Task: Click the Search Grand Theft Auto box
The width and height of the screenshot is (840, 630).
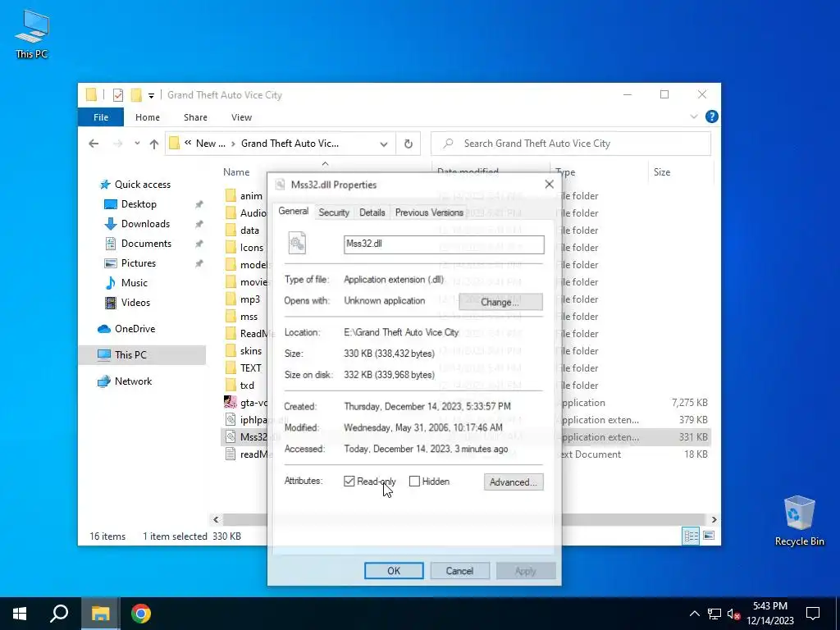Action: pos(571,144)
